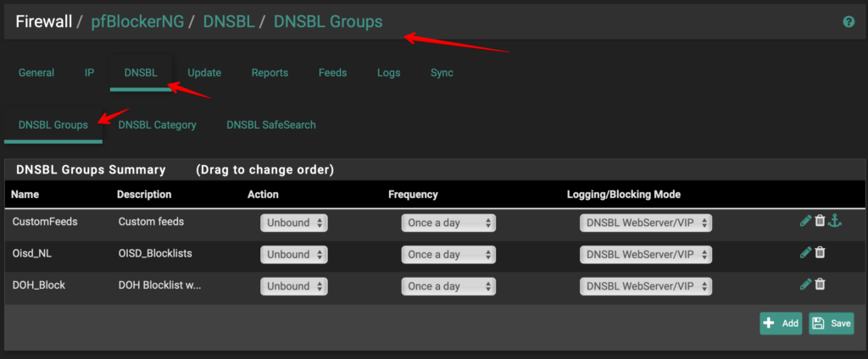Viewport: 868px width, 359px height.
Task: Select the DNSBL Groups sub-tab
Action: click(x=53, y=125)
